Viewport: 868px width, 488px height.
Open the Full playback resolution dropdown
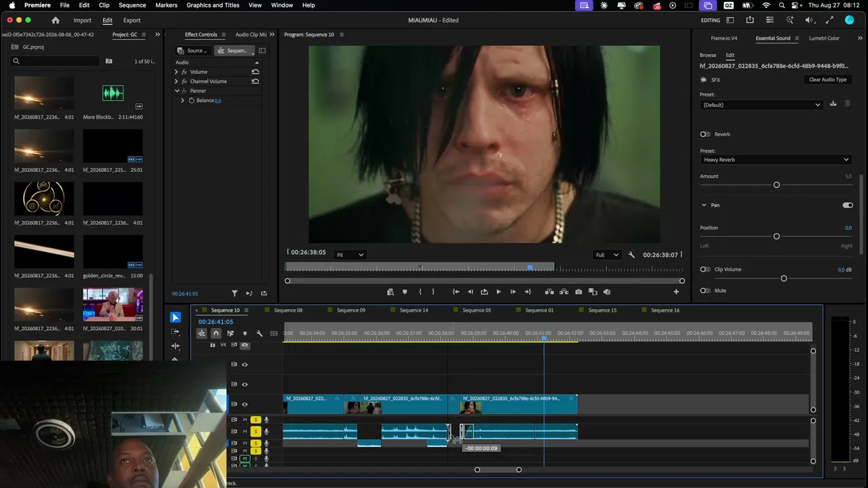click(x=607, y=255)
